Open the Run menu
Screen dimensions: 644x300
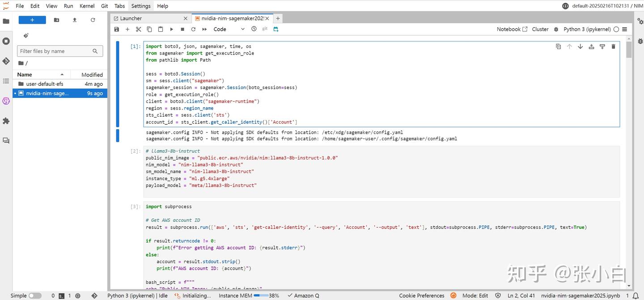point(68,6)
